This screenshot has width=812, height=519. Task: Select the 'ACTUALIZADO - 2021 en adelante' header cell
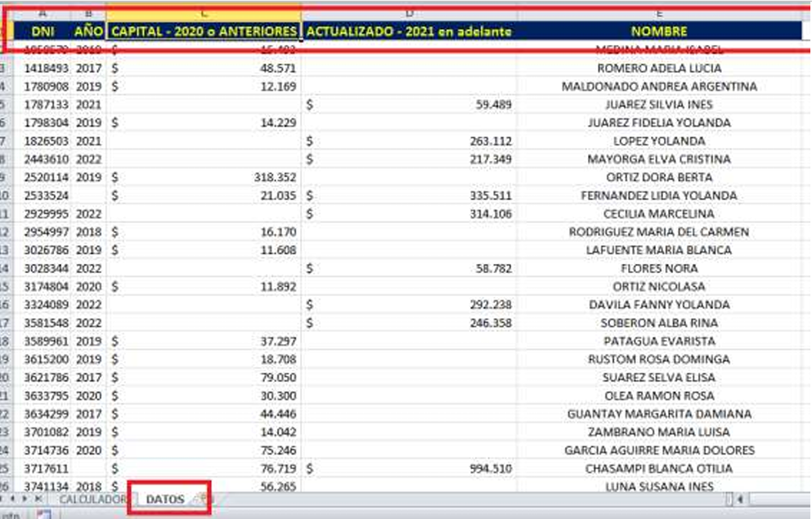click(x=409, y=31)
